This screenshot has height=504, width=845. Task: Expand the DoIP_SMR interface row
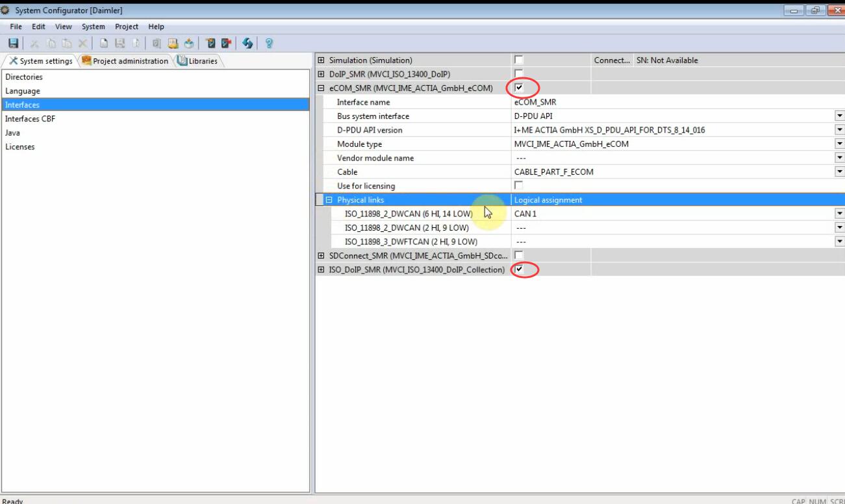(321, 74)
